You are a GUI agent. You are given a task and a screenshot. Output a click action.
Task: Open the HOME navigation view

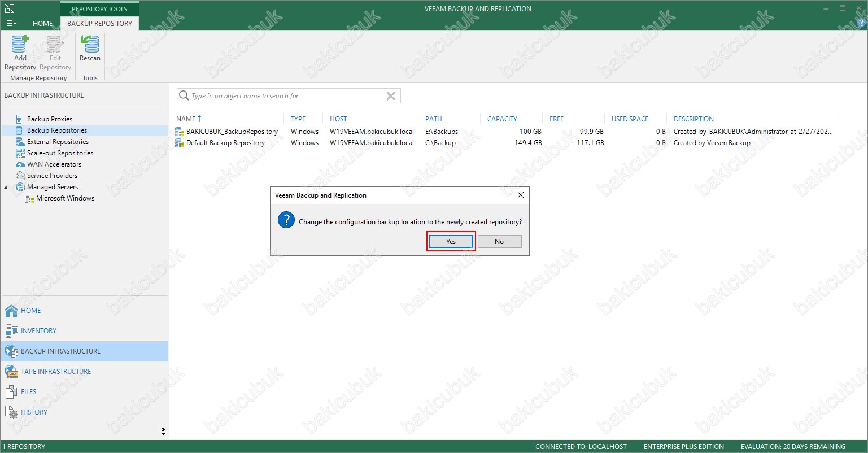84,311
